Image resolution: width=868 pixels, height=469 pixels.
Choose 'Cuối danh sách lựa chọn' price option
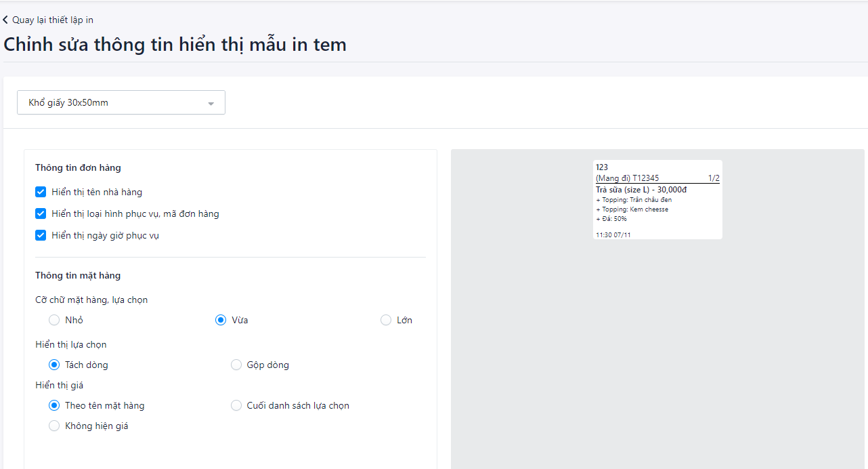click(x=236, y=405)
